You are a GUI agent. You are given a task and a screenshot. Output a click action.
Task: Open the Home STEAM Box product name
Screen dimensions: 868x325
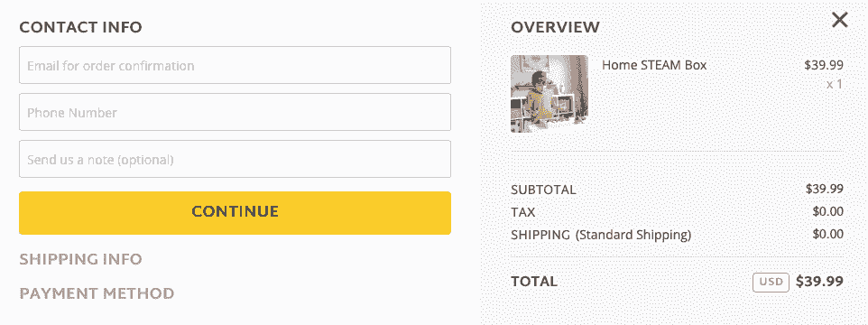(x=654, y=65)
